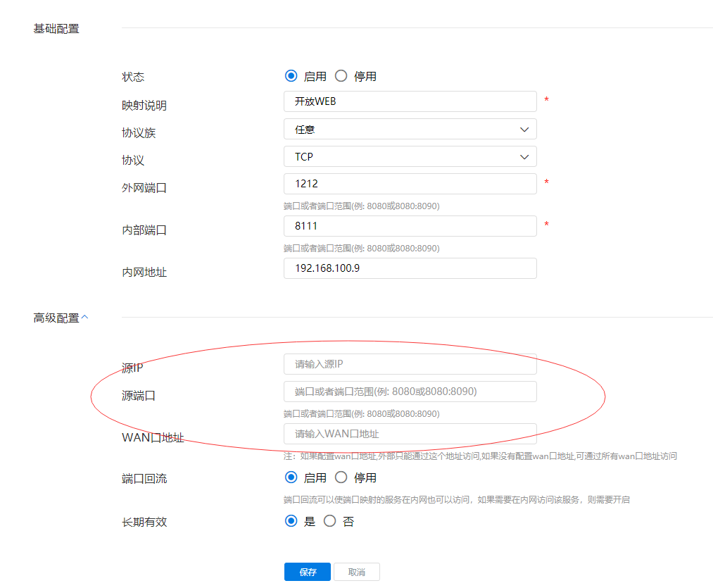Enable 端口回流 with the 启用 radio
The width and height of the screenshot is (713, 588).
(291, 477)
